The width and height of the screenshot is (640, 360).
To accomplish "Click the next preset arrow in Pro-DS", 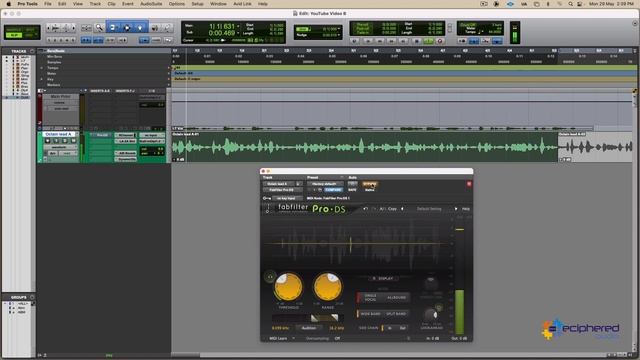I will coord(456,209).
